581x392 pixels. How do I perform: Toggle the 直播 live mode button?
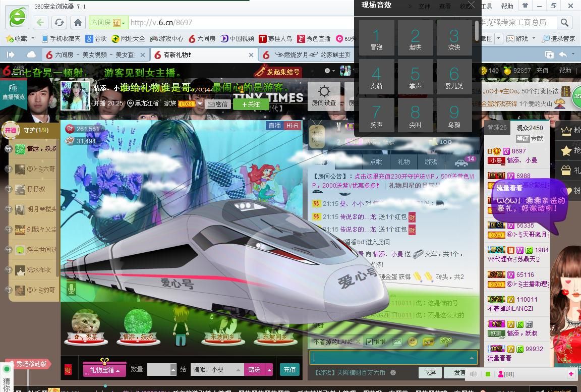point(274,126)
